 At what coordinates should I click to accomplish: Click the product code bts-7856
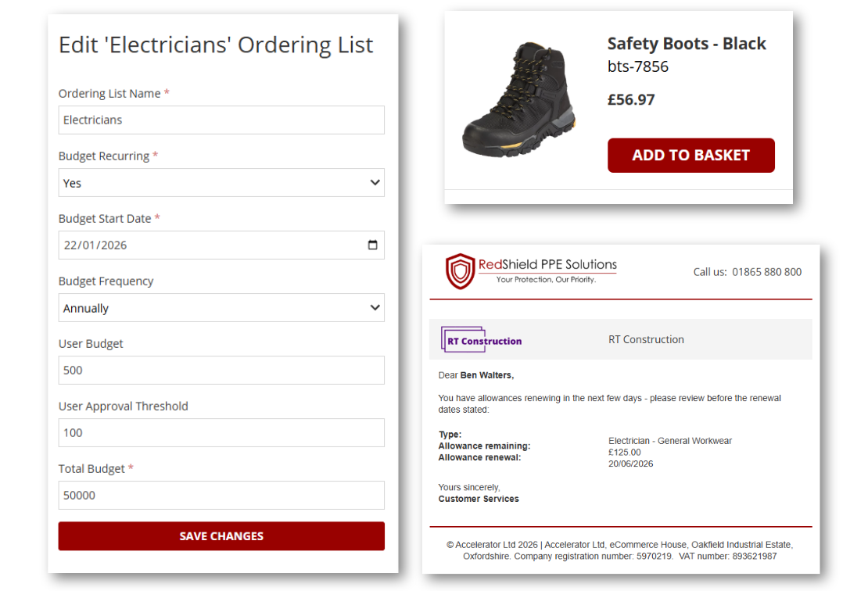(x=633, y=66)
